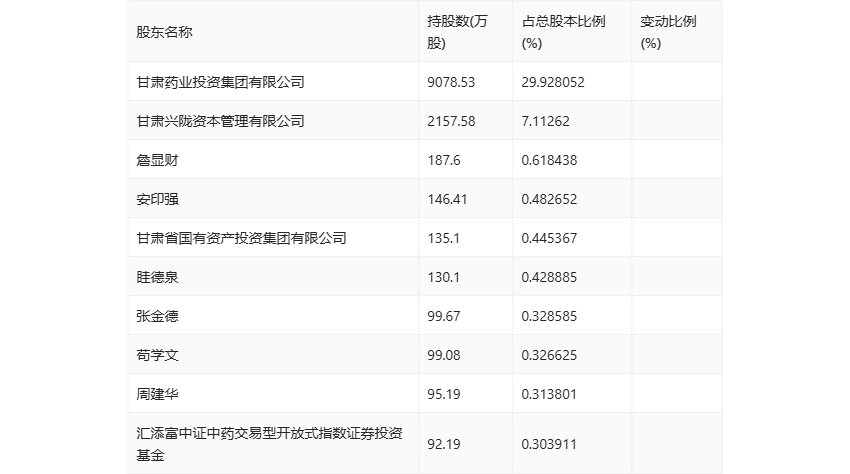Select shareholder name 张金德

157,316
